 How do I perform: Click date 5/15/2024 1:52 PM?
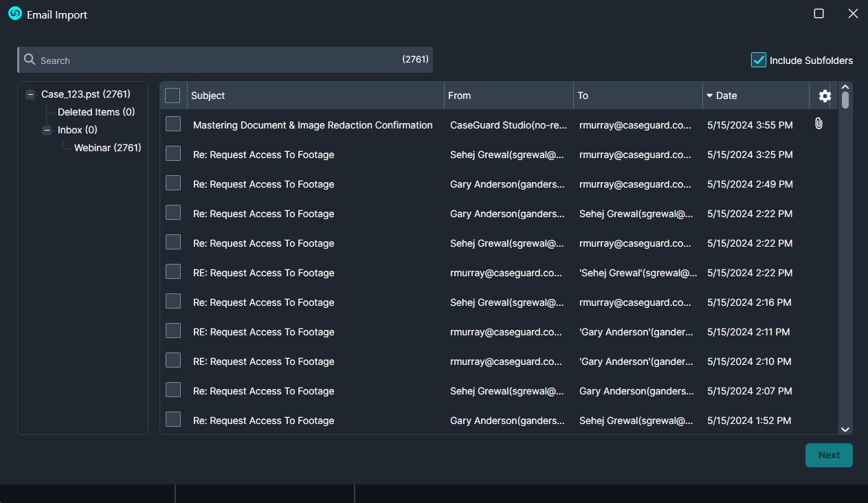coord(749,421)
